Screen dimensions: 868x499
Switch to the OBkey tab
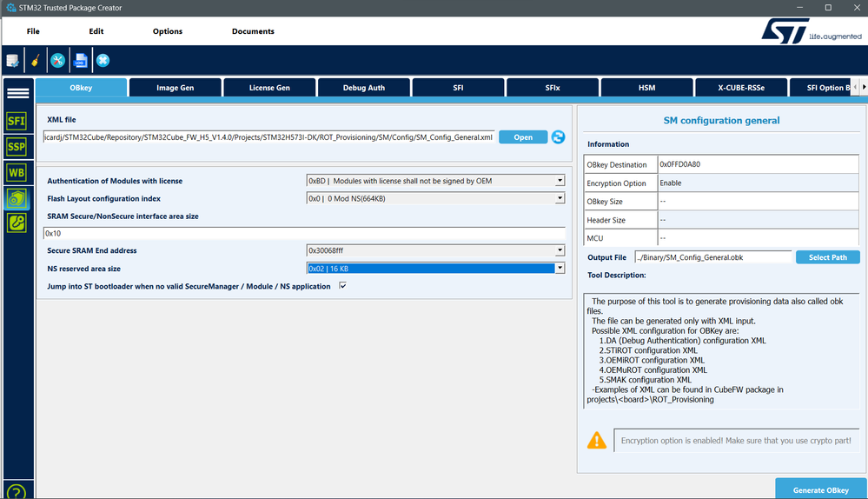81,88
